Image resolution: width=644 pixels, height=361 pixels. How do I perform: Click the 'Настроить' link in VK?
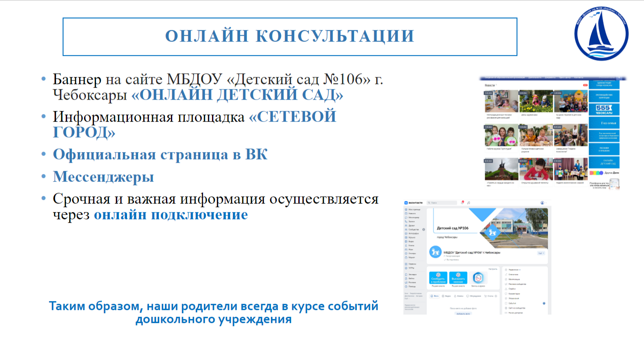point(493,269)
